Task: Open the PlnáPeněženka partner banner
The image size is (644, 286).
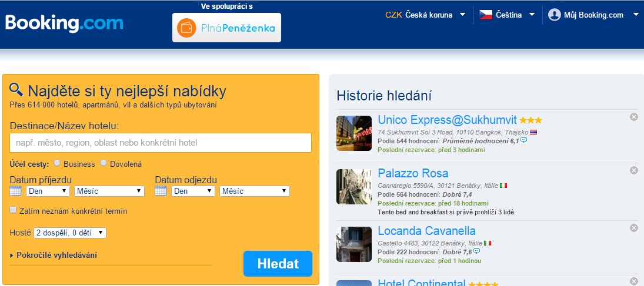Action: pyautogui.click(x=226, y=28)
